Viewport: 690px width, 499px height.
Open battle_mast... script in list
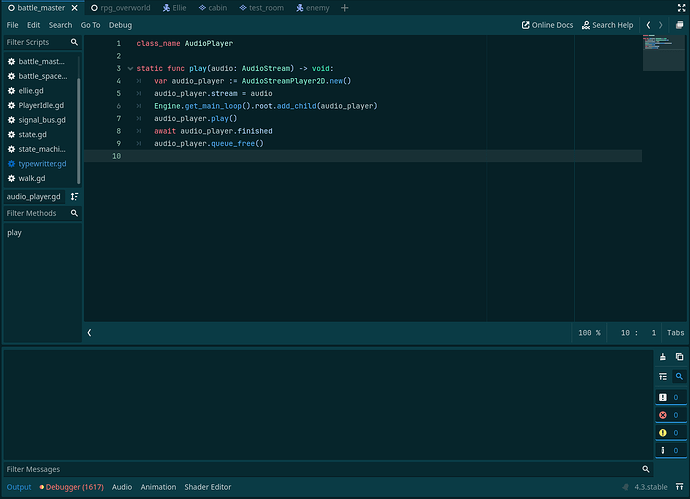[x=41, y=62]
